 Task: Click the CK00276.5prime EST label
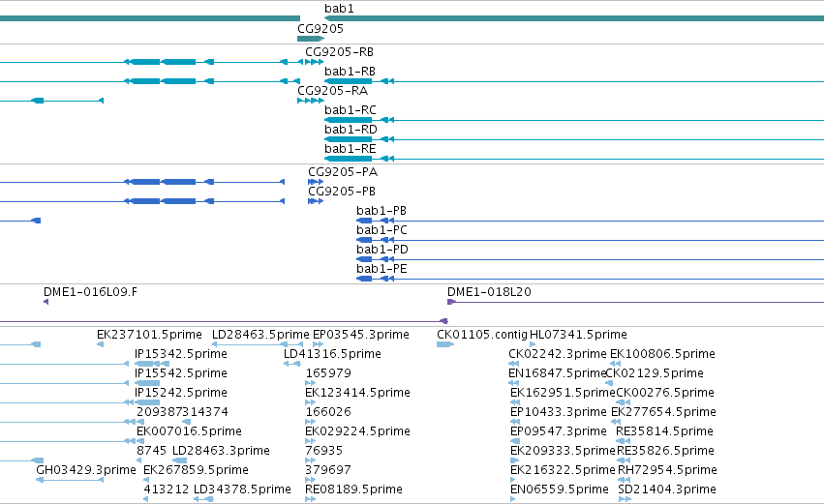click(x=665, y=393)
